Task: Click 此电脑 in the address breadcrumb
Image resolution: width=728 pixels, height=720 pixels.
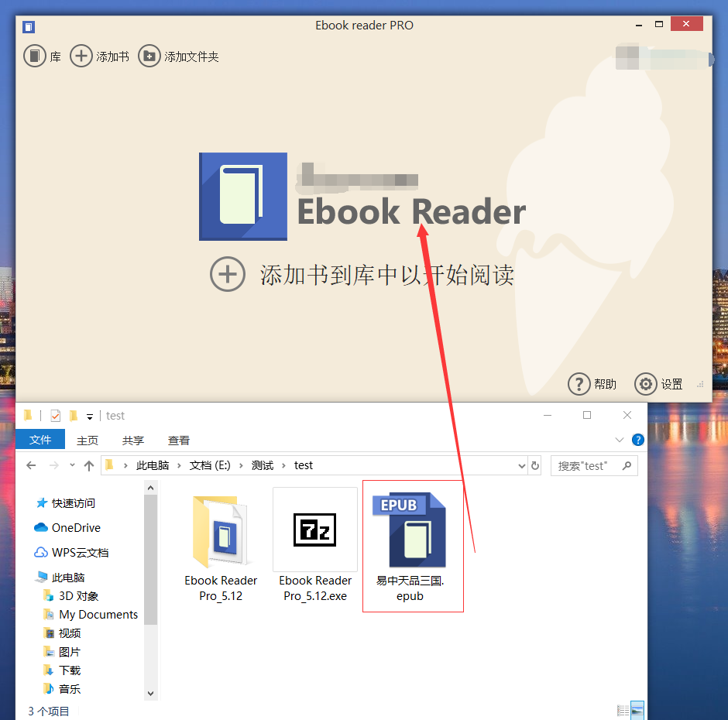Action: (x=153, y=465)
